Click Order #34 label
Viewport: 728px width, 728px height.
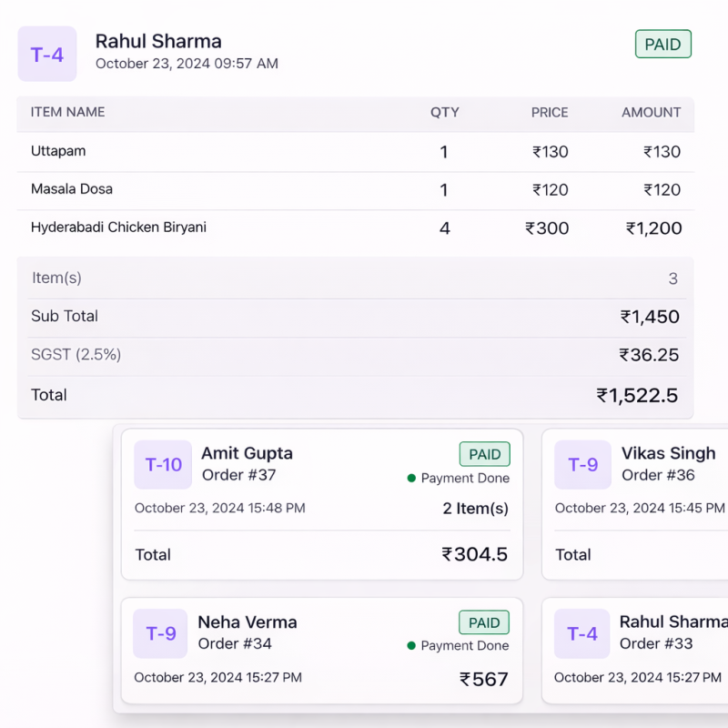point(235,643)
